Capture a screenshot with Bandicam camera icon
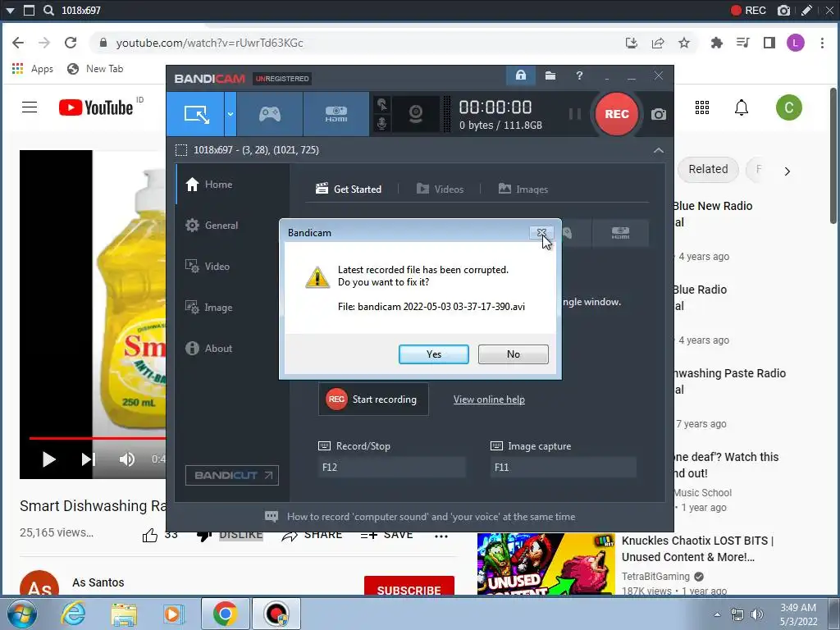Screen dimensions: 840x630 pyautogui.click(x=659, y=114)
